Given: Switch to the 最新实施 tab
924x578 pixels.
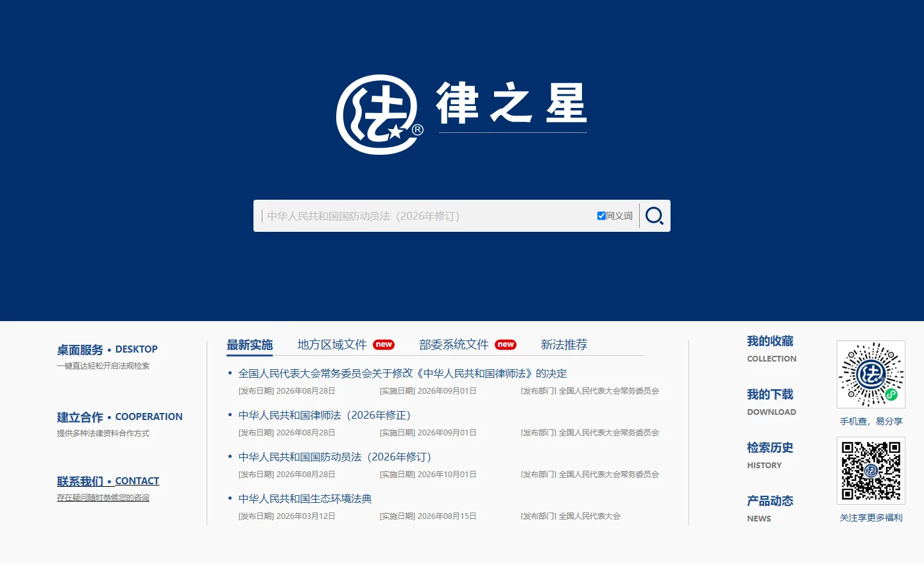Looking at the screenshot, I should (250, 345).
